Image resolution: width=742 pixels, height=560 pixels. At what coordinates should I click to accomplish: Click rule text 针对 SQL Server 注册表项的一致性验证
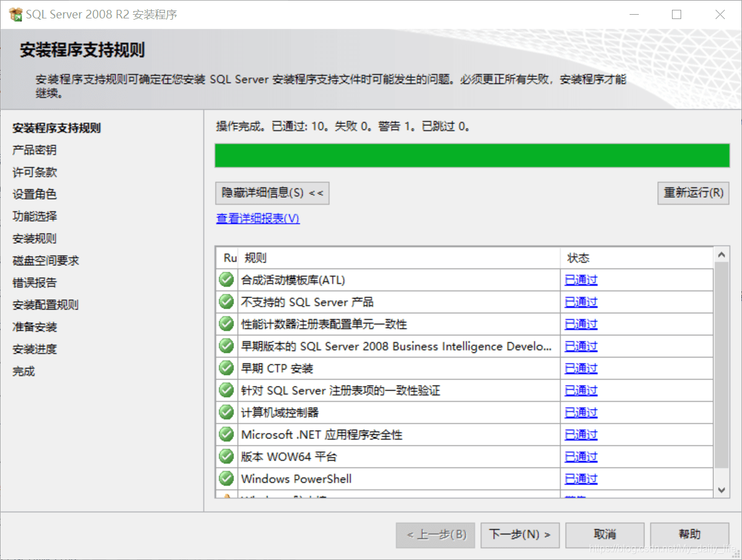pyautogui.click(x=340, y=391)
